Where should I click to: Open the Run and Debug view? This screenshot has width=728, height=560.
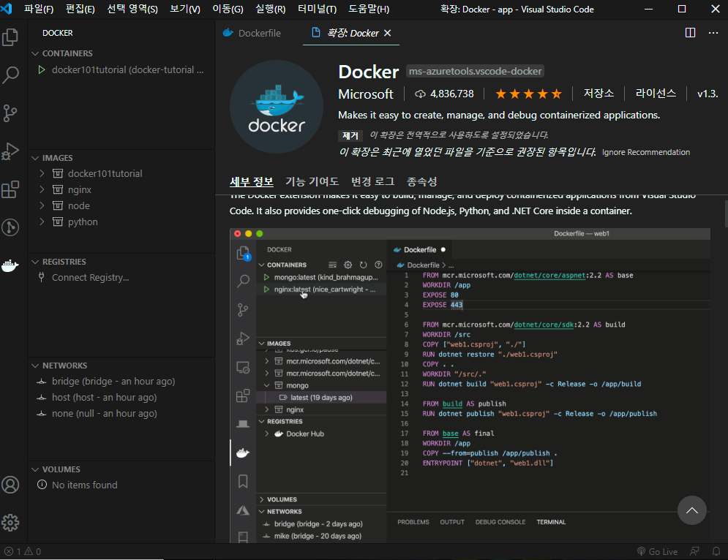[10, 151]
